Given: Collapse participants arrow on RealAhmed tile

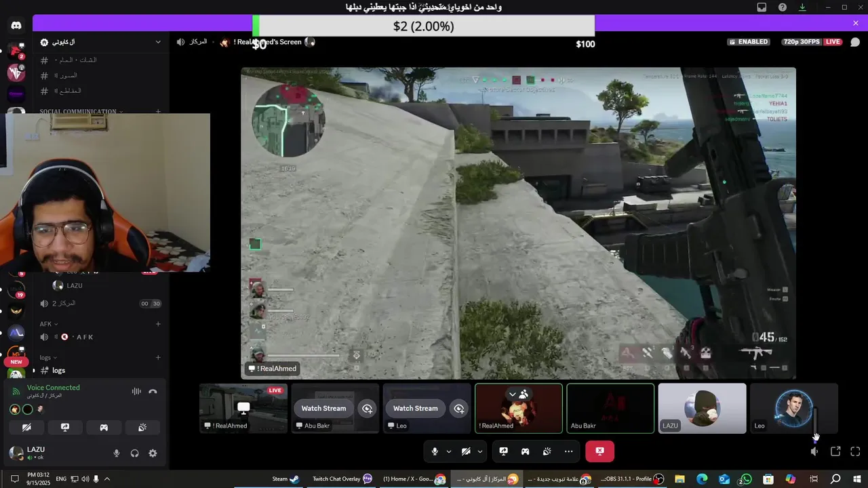Looking at the screenshot, I should [513, 394].
